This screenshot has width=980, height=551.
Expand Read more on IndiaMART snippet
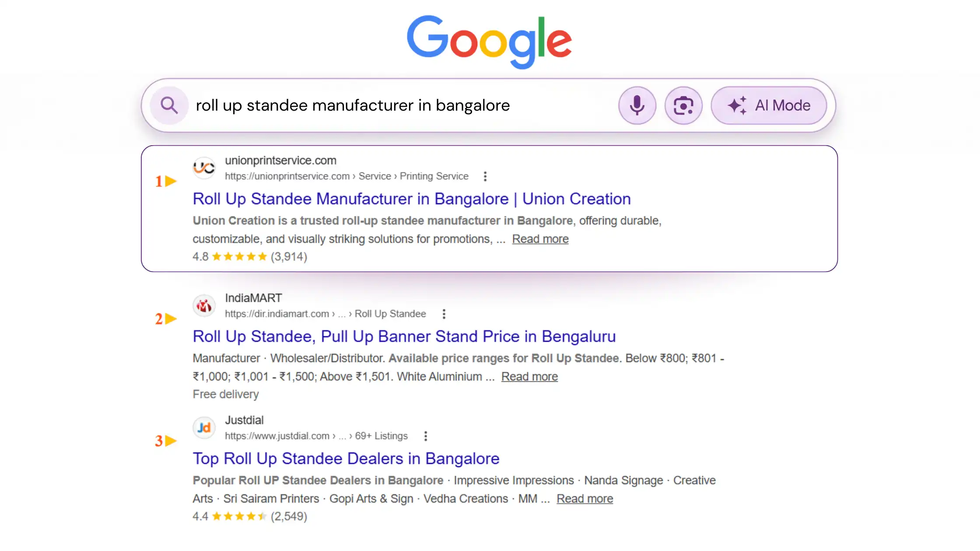pos(529,377)
